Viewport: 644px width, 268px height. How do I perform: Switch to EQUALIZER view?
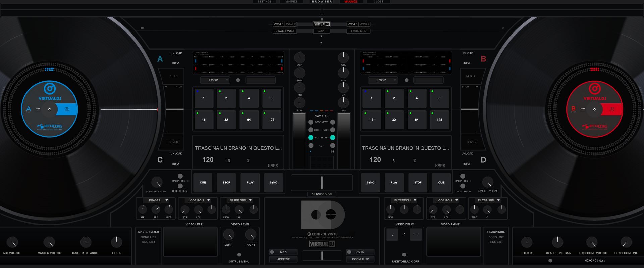[359, 31]
